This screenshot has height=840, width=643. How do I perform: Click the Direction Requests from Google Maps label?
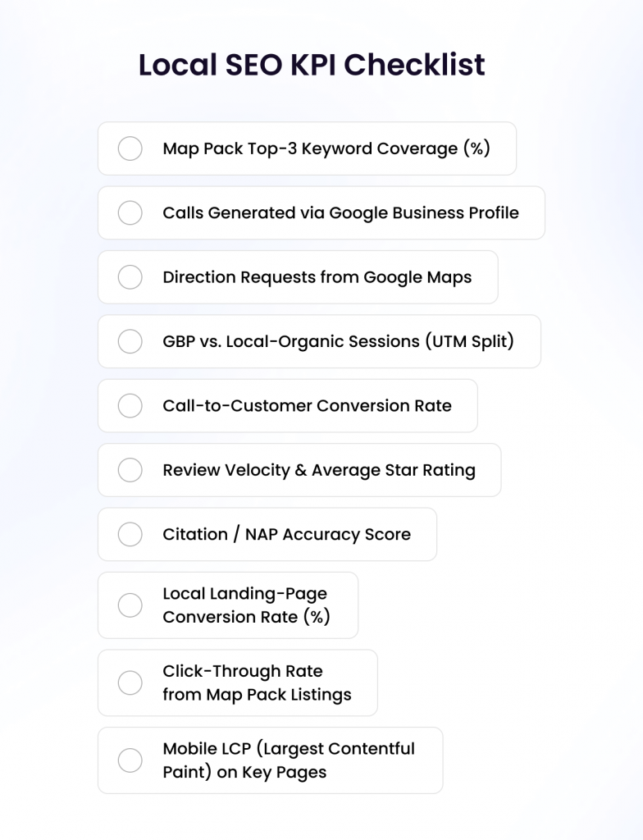click(x=317, y=277)
